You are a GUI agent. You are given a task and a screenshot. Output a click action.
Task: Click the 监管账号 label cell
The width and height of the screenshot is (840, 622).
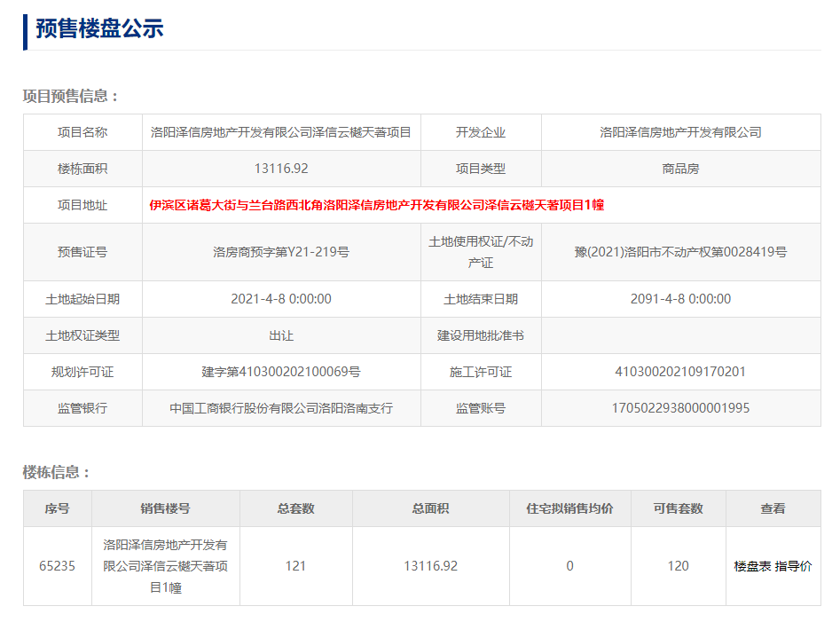[481, 408]
